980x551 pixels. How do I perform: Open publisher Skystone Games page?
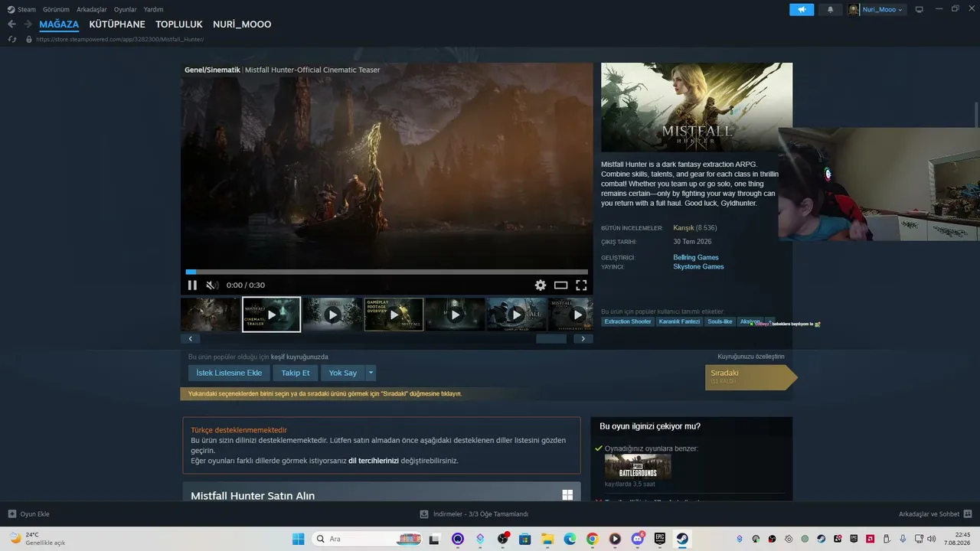(698, 267)
